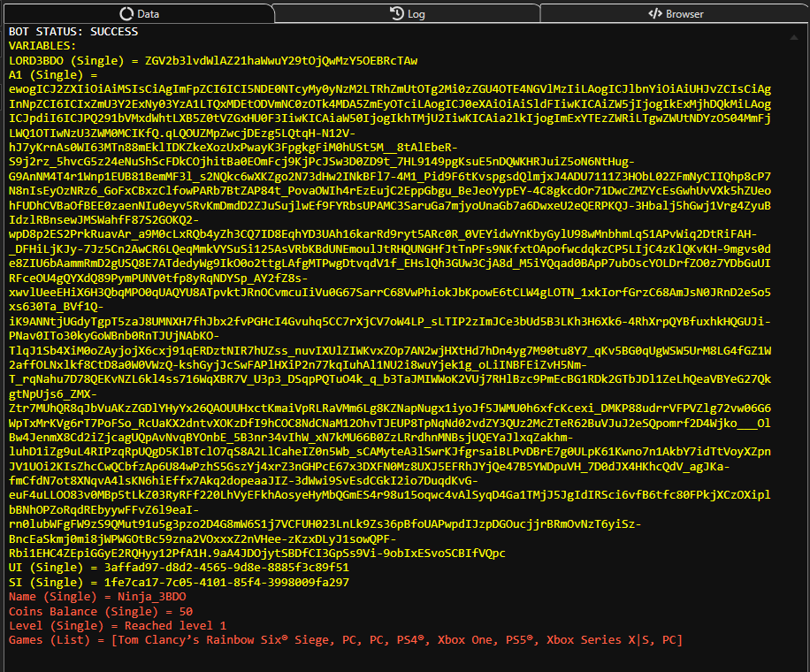Click the last token line starting "Rbi1EHC4ZEpiGGyE2RQHyy12"
Screen dimensions: 810x672
(256, 554)
